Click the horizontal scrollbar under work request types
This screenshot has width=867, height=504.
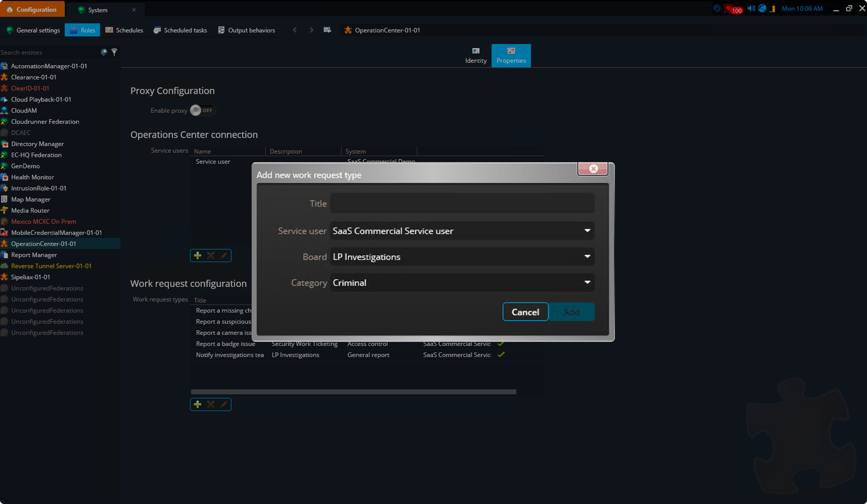point(353,392)
